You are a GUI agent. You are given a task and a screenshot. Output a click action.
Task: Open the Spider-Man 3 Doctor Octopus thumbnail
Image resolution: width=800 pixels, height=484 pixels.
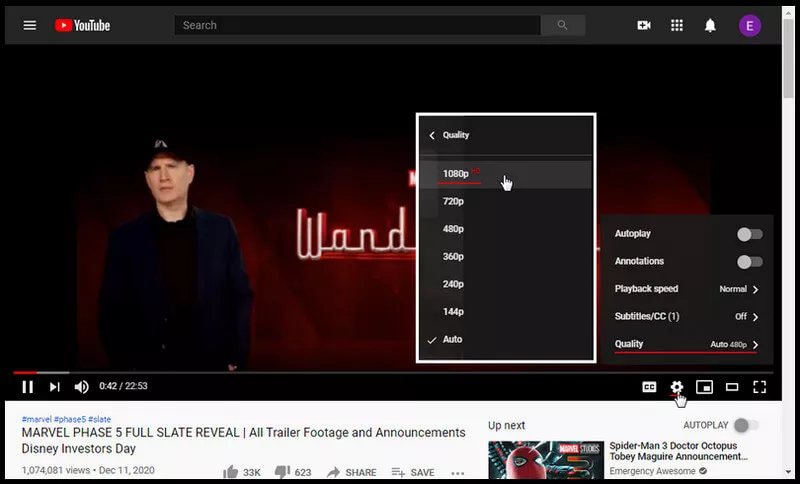[546, 460]
